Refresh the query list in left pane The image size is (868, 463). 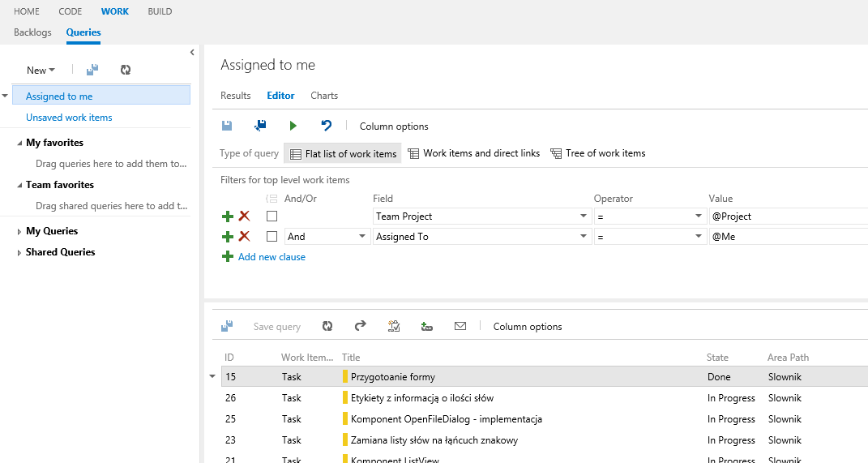click(x=126, y=71)
